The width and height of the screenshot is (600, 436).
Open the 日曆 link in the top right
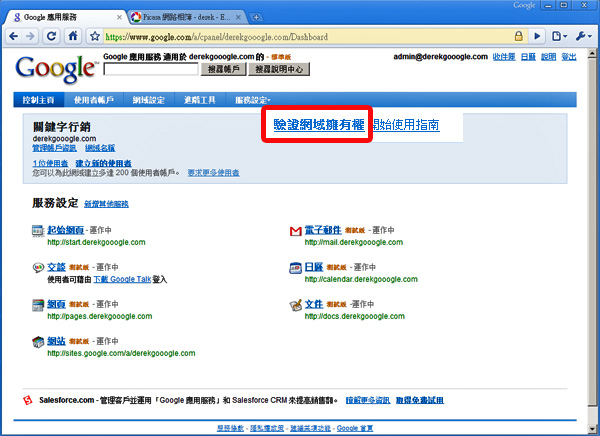pyautogui.click(x=528, y=57)
